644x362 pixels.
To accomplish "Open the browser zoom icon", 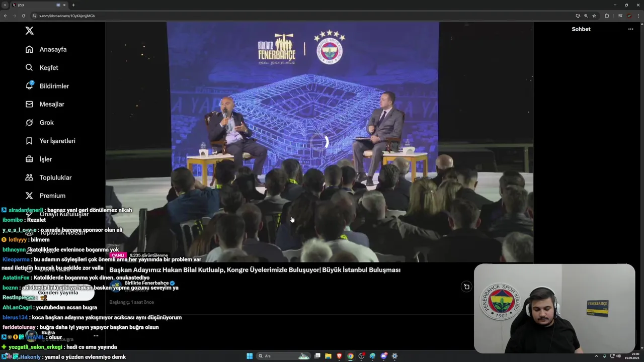I will pyautogui.click(x=586, y=16).
